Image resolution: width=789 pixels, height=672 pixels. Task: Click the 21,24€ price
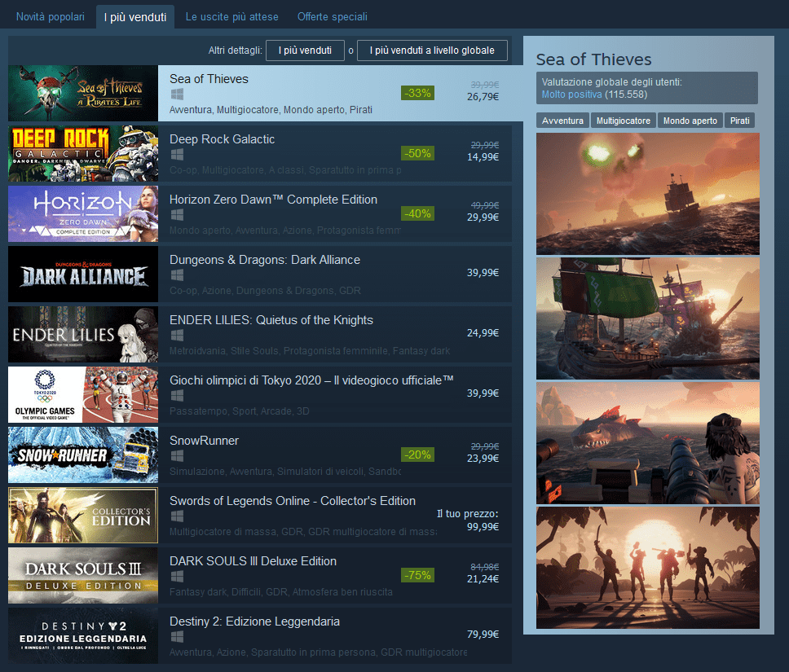[483, 579]
